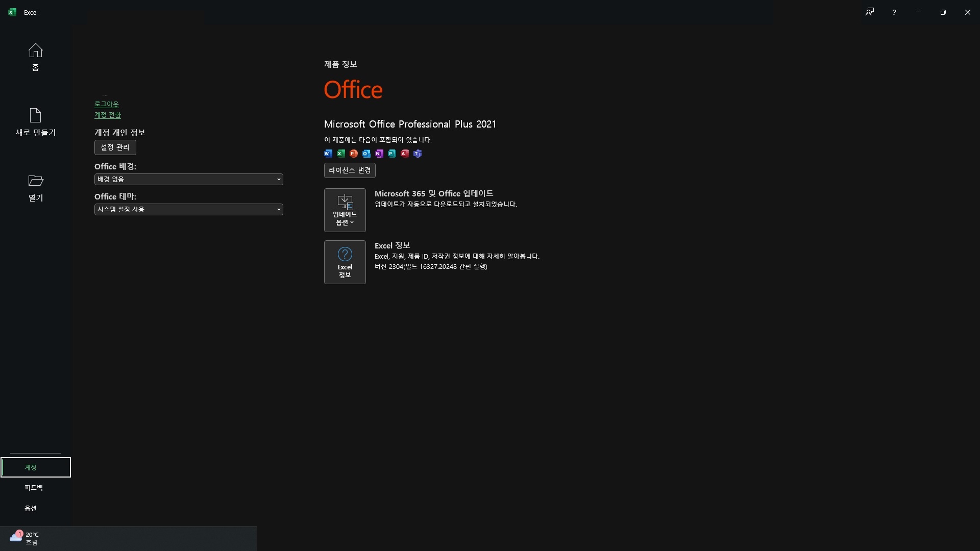Open the Excel 정보 button with question mark
This screenshot has height=551, width=980.
[345, 262]
